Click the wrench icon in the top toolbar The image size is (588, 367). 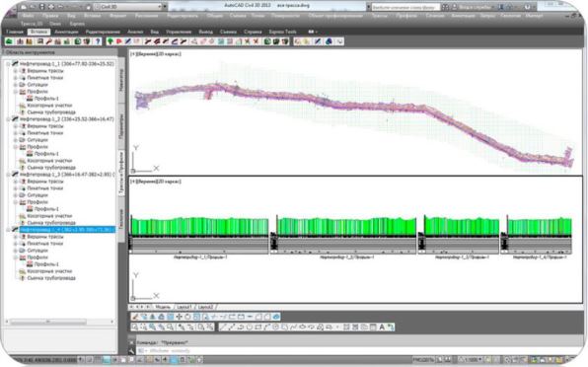(x=49, y=41)
